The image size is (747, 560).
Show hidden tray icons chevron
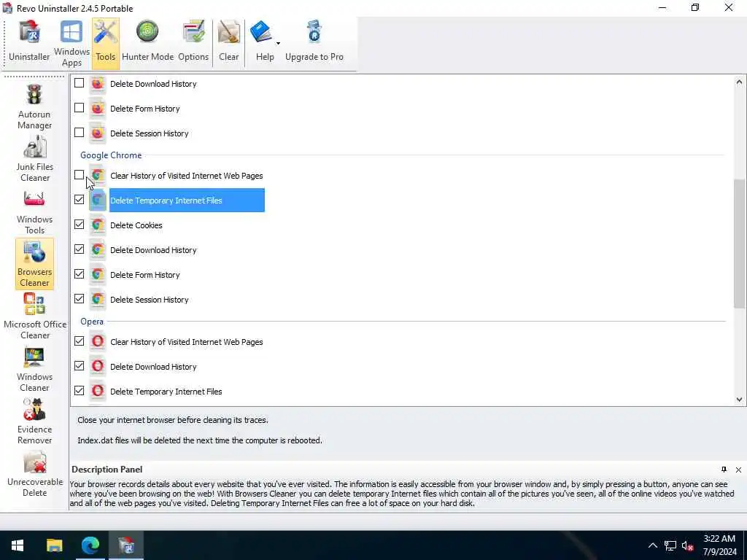[653, 545]
